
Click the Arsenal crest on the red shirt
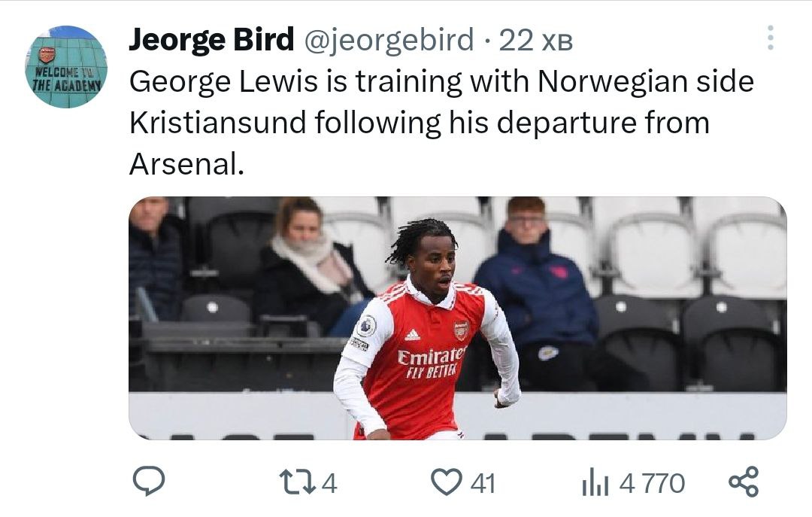click(461, 330)
